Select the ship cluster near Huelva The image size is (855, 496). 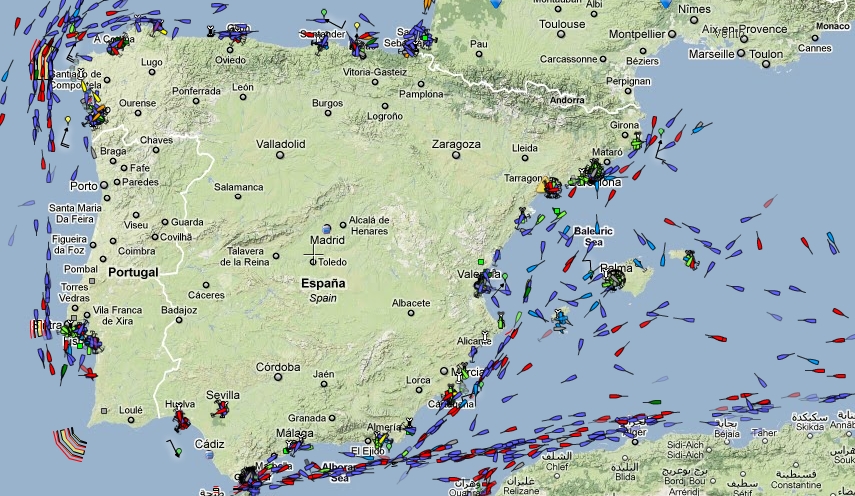tap(180, 417)
